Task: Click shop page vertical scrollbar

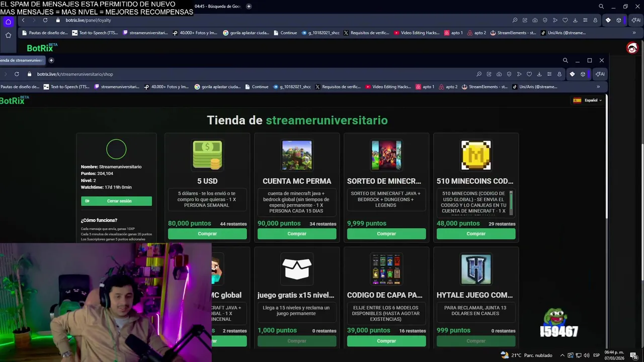Action: pos(607,156)
